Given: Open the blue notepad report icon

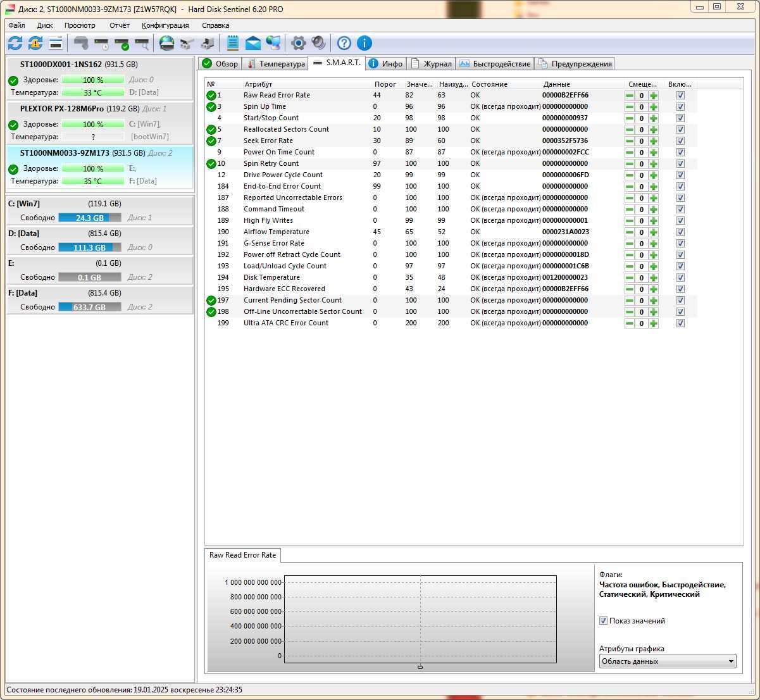Looking at the screenshot, I should [x=233, y=43].
